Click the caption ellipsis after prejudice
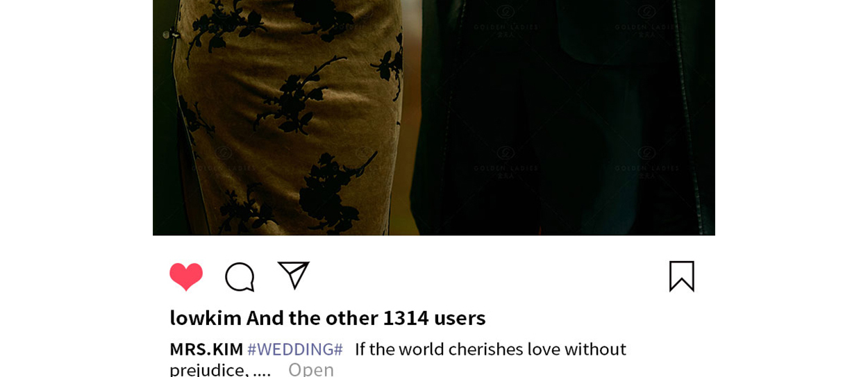This screenshot has height=377, width=868. tap(262, 371)
